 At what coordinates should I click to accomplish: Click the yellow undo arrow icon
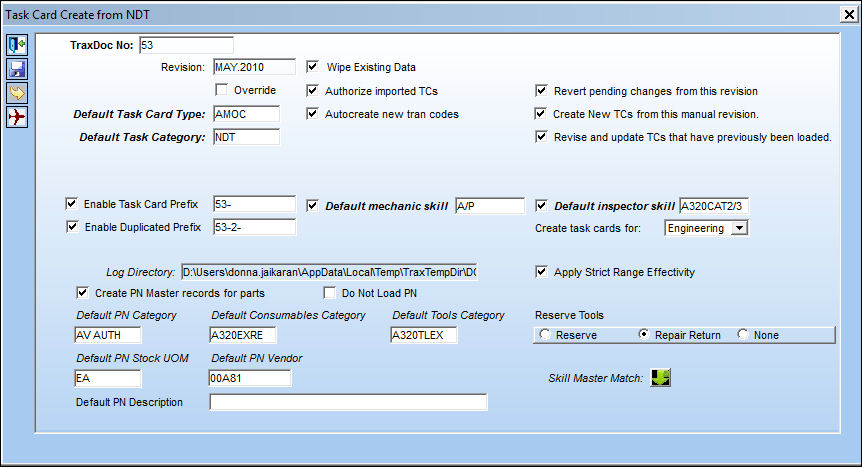(17, 93)
